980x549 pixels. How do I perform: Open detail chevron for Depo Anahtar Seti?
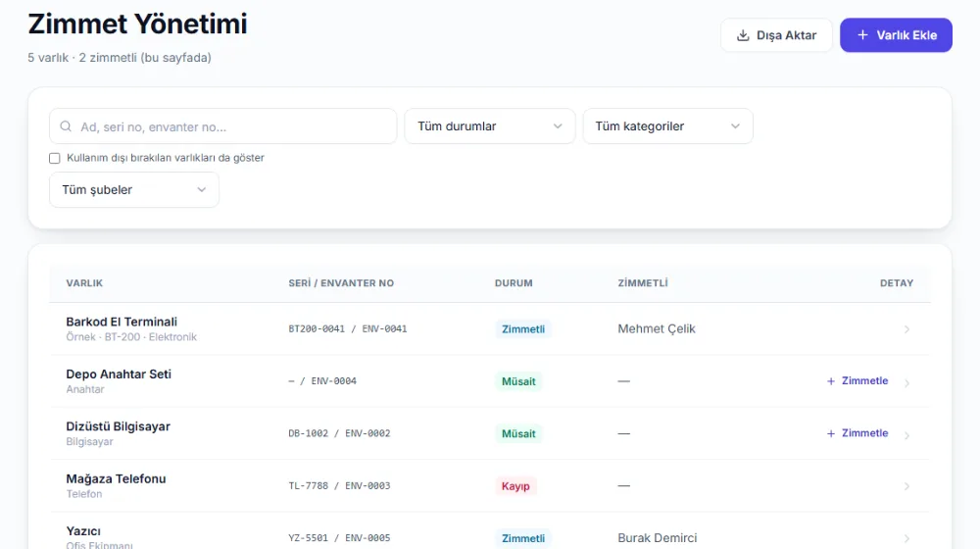pos(906,382)
